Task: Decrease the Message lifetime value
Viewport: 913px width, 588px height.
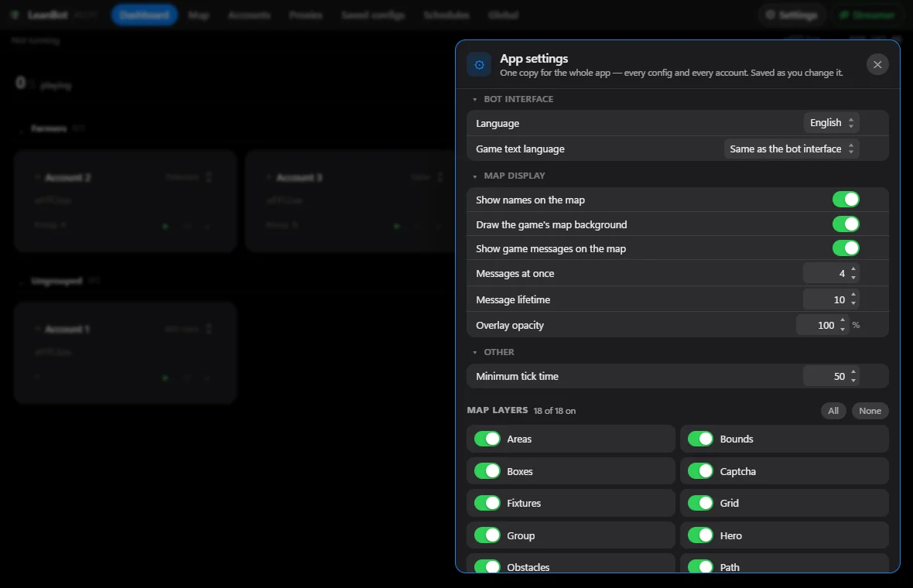Action: [x=853, y=304]
